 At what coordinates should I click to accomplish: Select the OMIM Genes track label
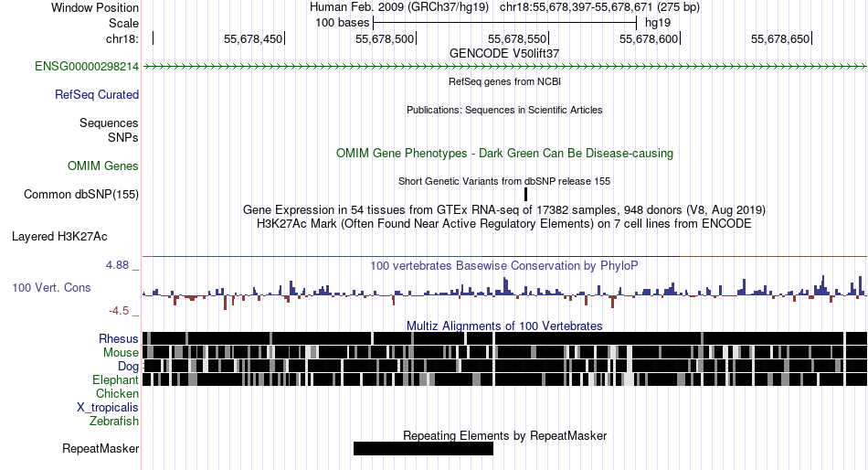point(102,166)
